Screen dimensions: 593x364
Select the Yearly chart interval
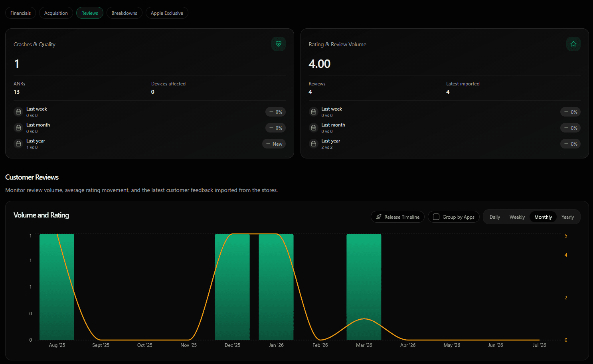pos(567,217)
